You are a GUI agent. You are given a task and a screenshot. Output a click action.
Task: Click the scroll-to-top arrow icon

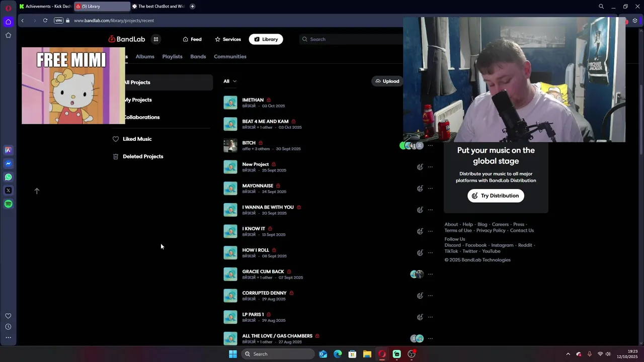click(x=37, y=191)
